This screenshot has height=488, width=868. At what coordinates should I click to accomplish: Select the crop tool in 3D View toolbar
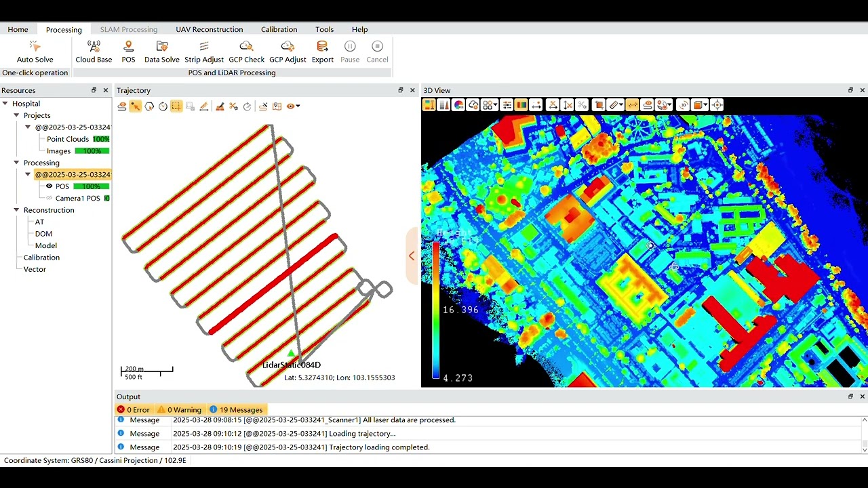pyautogui.click(x=599, y=105)
